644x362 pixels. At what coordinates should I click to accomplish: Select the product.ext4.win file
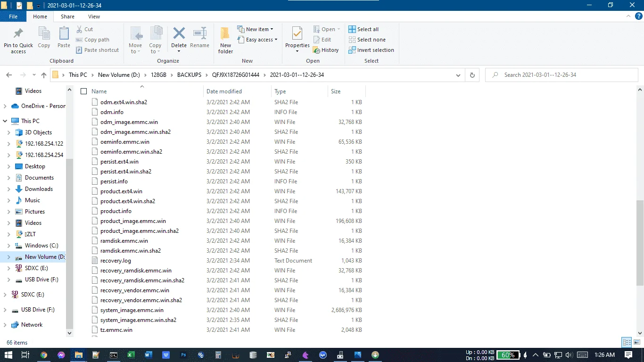point(121,191)
